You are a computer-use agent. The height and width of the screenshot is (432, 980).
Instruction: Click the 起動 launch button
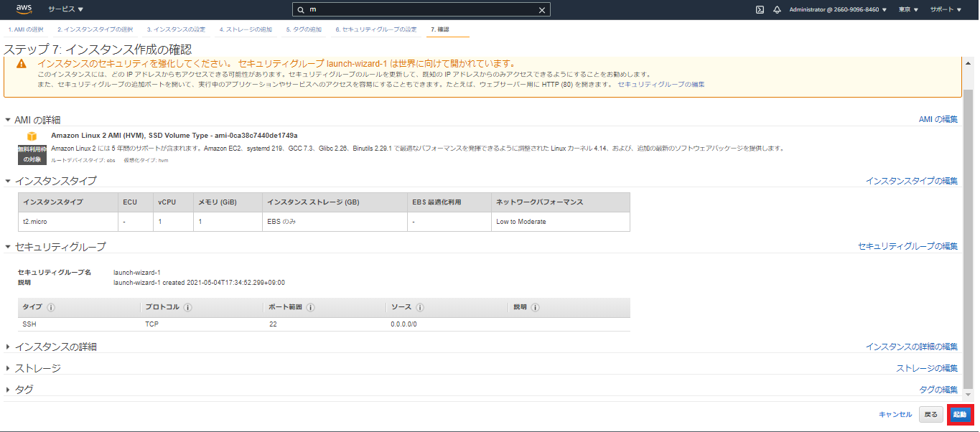(960, 415)
